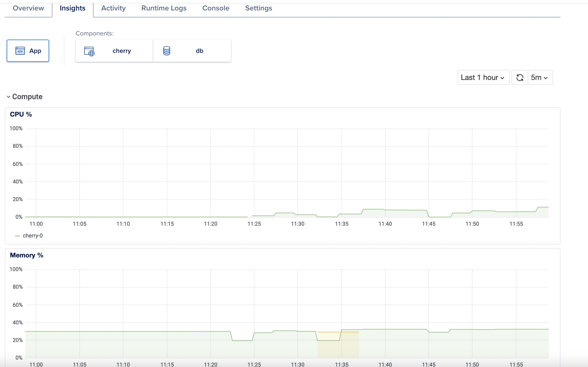The height and width of the screenshot is (367, 588).
Task: Click the cherry web service icon
Action: [x=89, y=51]
